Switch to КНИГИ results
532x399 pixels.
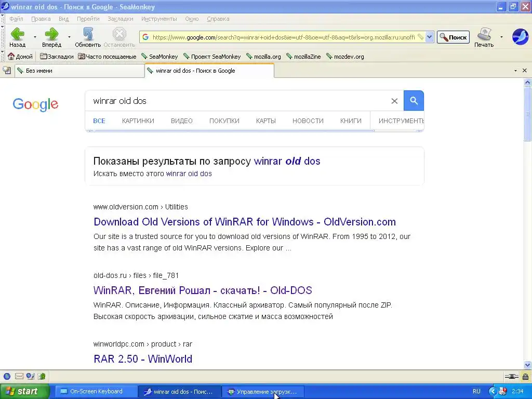click(351, 121)
